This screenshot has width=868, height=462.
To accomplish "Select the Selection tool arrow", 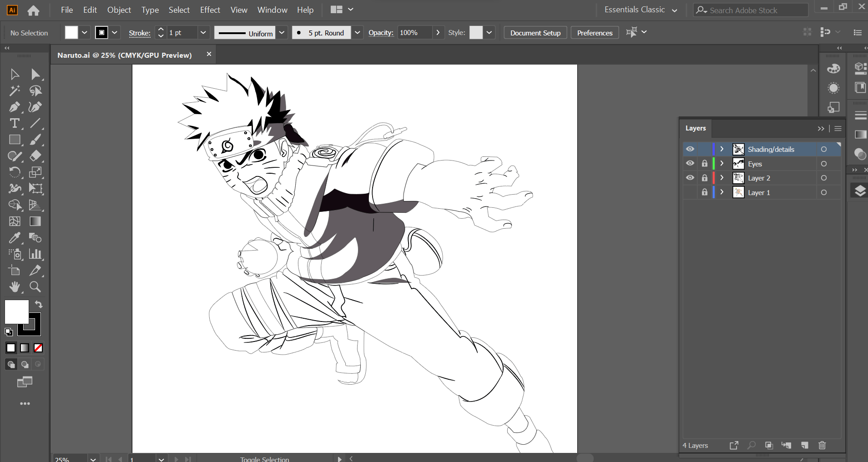I will click(x=15, y=74).
